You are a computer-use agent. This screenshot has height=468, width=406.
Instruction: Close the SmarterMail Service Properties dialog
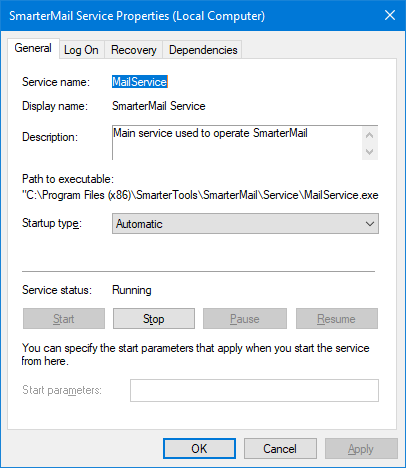click(x=390, y=15)
